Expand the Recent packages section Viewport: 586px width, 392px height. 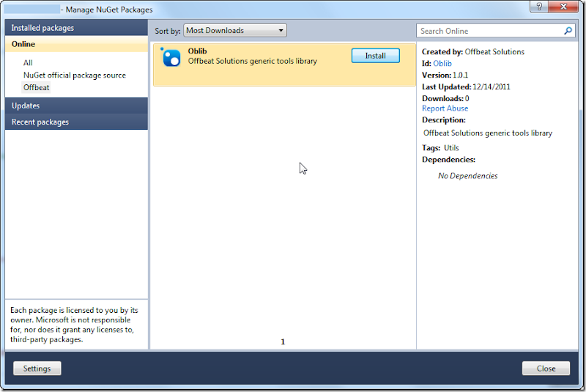click(x=77, y=122)
